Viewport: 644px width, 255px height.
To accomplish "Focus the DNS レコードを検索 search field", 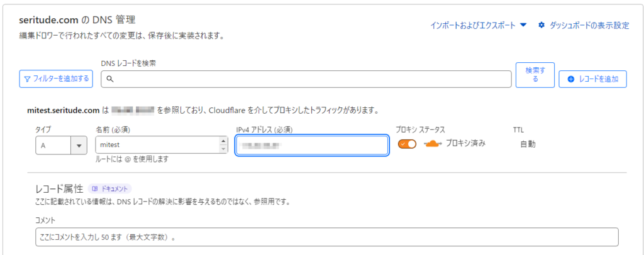I will (x=306, y=79).
